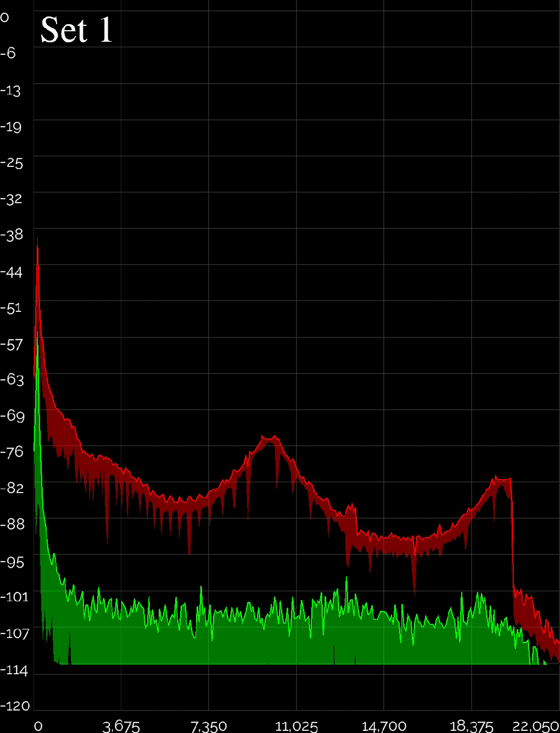The image size is (560, 733).
Task: Click the -114 label on the vertical axis
Action: [x=14, y=670]
